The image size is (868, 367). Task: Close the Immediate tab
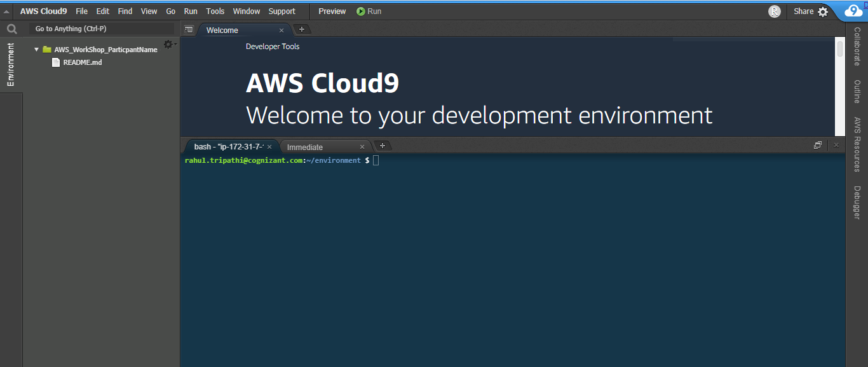(362, 147)
